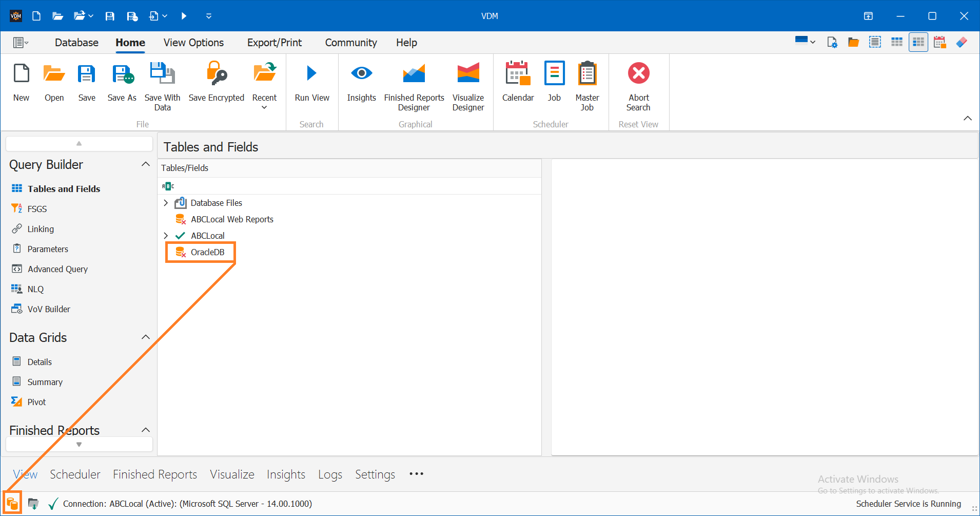Viewport: 980px width, 516px height.
Task: Open VoV Builder in the sidebar
Action: click(41, 309)
